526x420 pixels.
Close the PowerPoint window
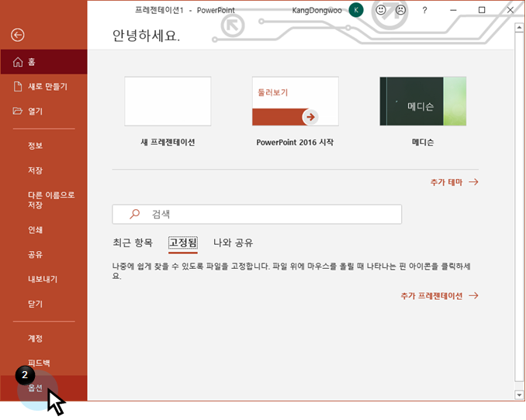point(510,10)
